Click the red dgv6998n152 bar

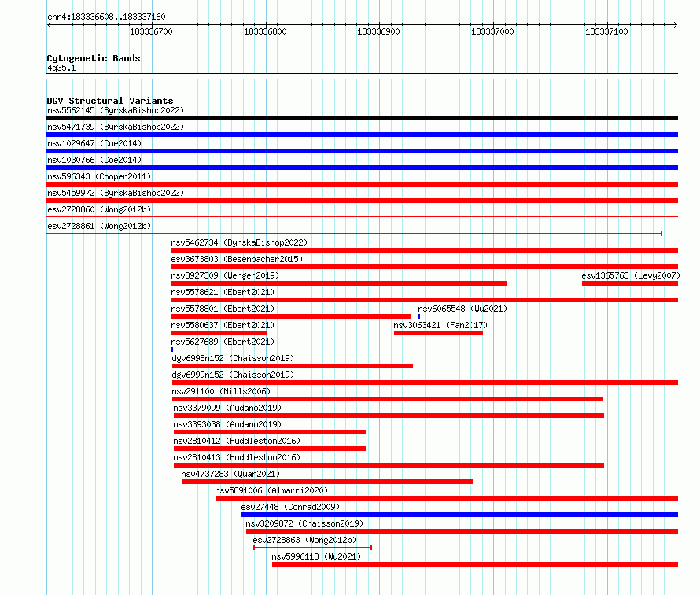[x=293, y=366]
